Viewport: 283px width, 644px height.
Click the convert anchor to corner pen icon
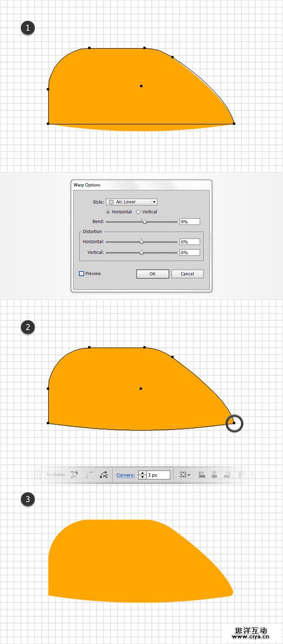coord(74,475)
